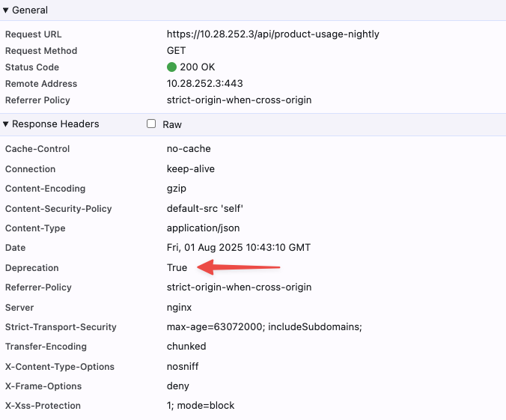This screenshot has width=506, height=420.
Task: Click the red arrow annotation
Action: [x=238, y=267]
